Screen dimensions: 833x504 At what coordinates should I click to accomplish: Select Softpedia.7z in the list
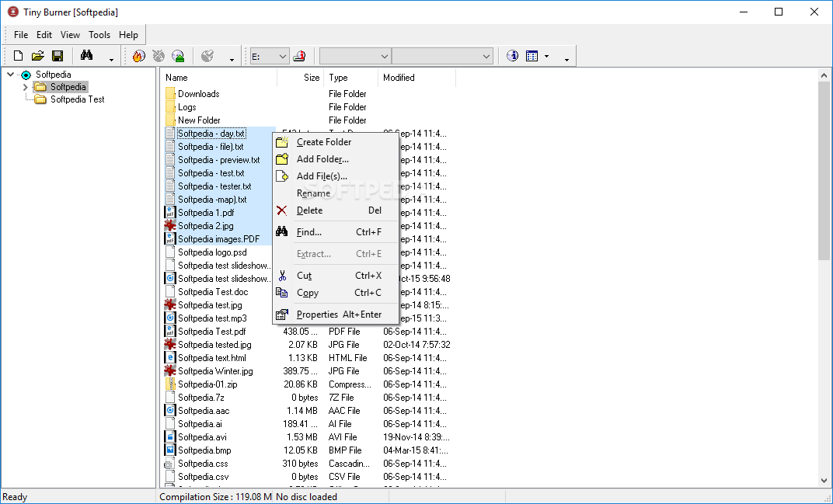[200, 398]
